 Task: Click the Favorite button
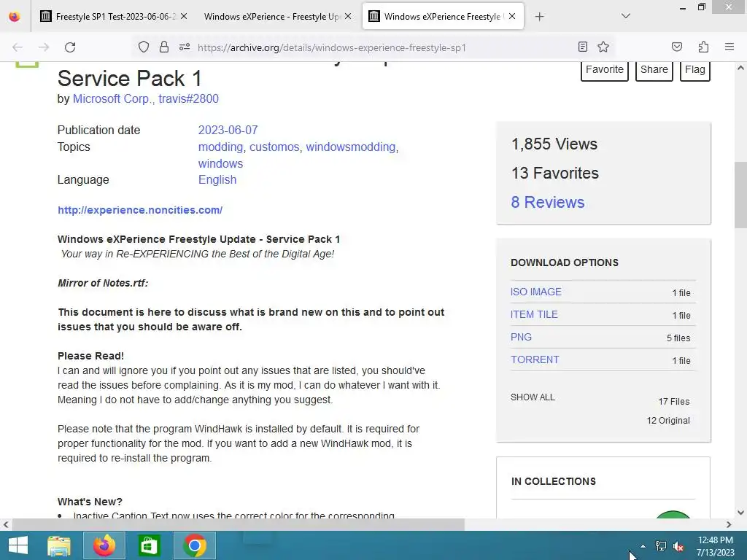605,70
